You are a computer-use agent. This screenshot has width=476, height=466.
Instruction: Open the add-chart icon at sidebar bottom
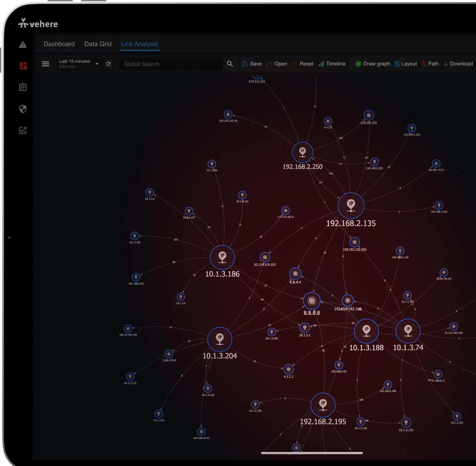[x=23, y=130]
